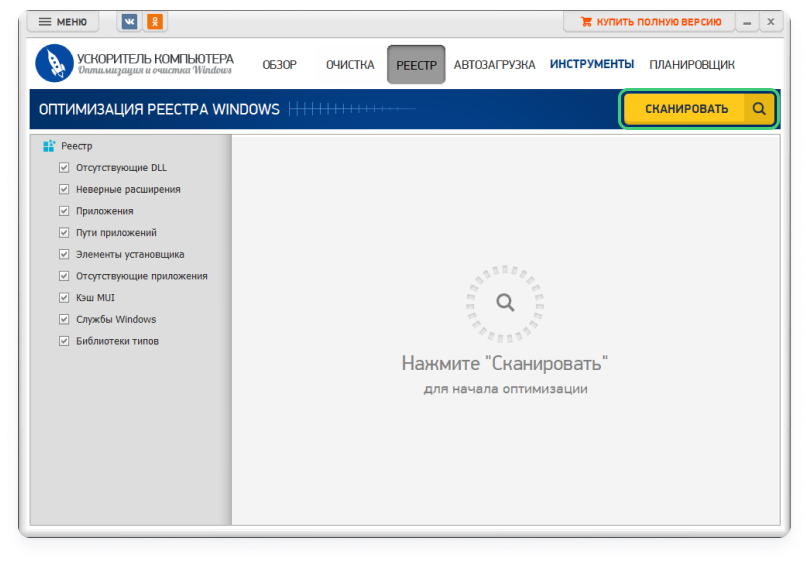
Task: Click the Службы Windows label
Action: (x=116, y=319)
